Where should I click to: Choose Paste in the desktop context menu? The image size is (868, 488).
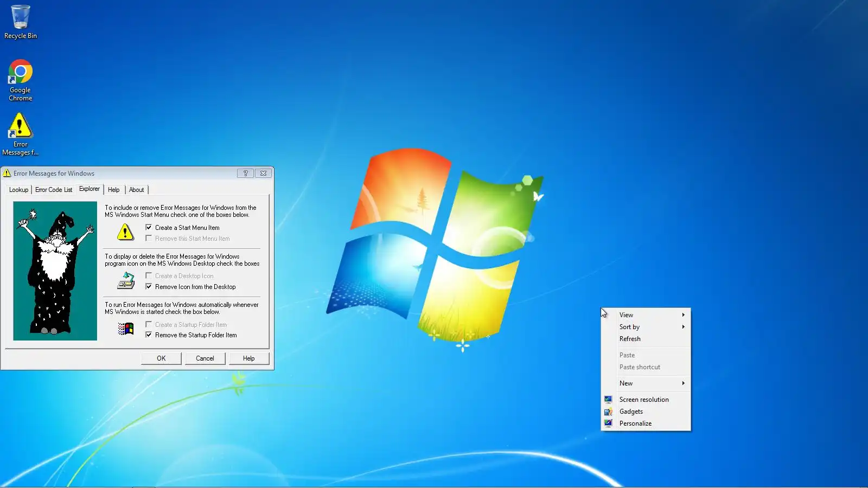646,355
